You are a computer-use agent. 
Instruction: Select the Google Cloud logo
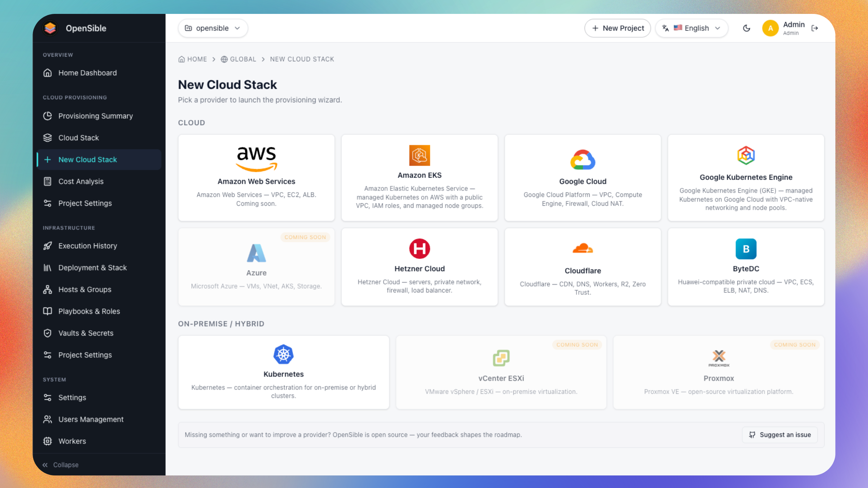(583, 160)
